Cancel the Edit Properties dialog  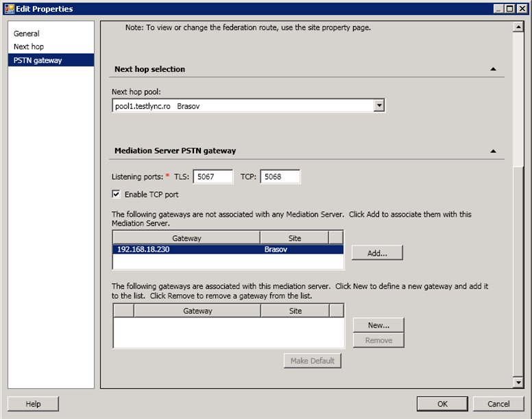point(498,404)
